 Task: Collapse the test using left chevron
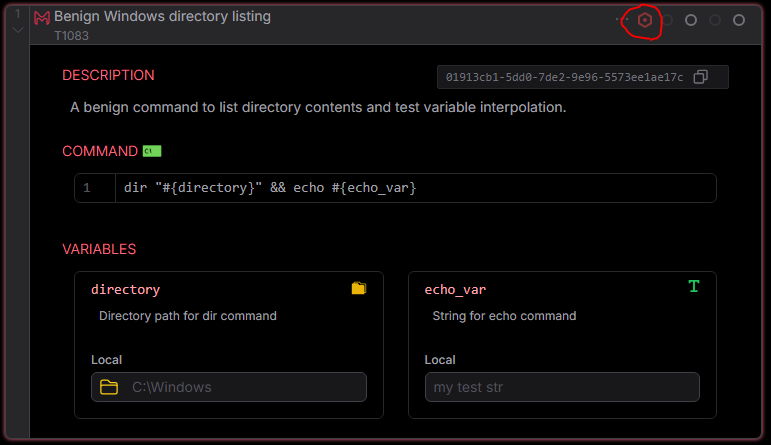coord(17,30)
